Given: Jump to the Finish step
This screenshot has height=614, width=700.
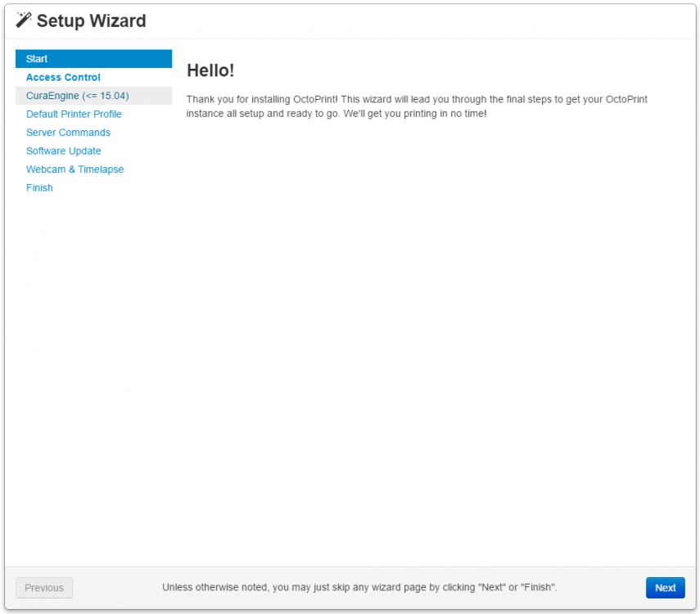Looking at the screenshot, I should (94, 187).
